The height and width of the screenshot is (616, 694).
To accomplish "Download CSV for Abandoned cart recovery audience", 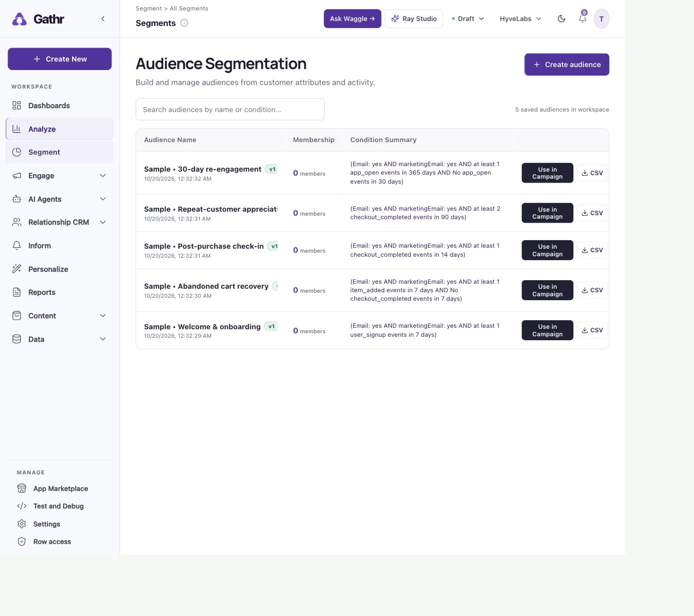I will (592, 290).
